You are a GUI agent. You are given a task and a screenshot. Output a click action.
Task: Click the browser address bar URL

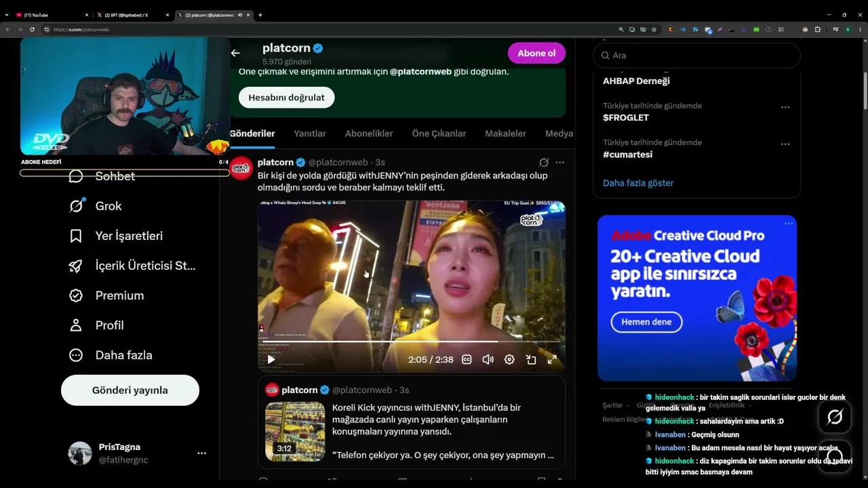81,30
